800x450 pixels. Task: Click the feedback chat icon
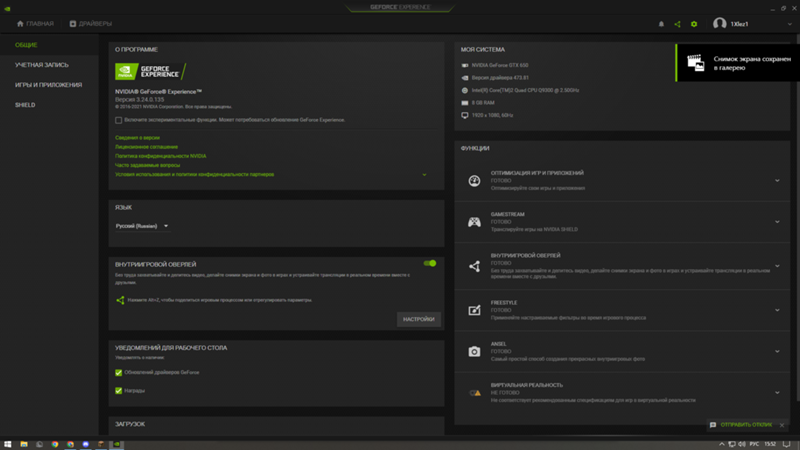tap(713, 425)
